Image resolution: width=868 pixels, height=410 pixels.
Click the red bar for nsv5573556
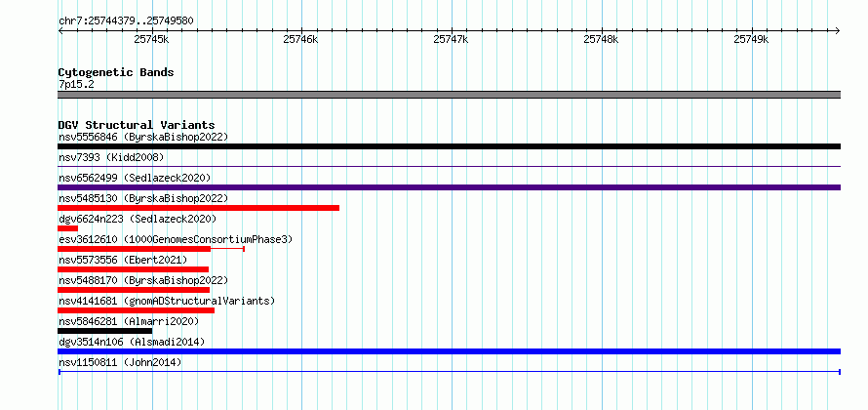(x=133, y=269)
